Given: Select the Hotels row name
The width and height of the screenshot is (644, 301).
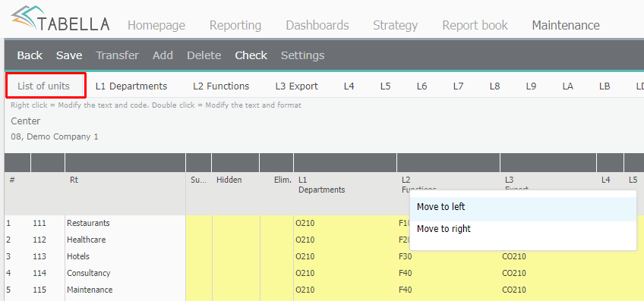Looking at the screenshot, I should coord(78,256).
